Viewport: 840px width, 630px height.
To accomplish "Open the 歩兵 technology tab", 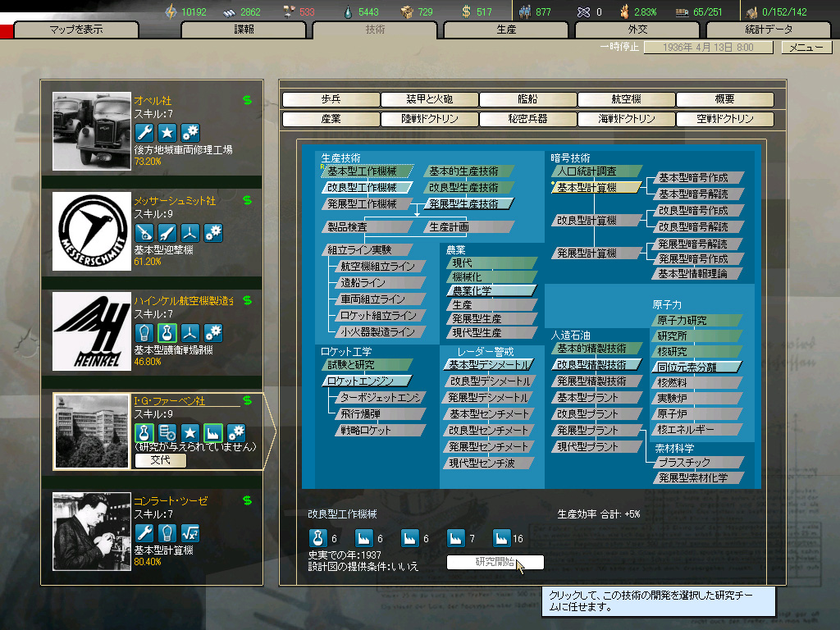I will tap(331, 99).
